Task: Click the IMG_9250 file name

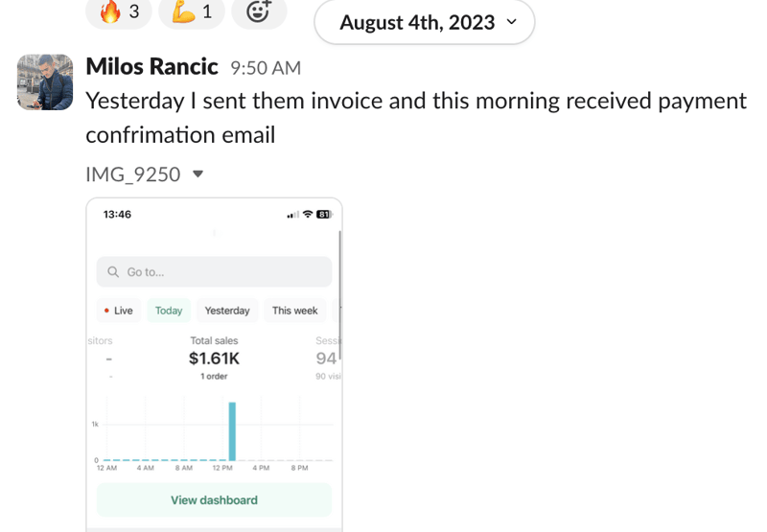Action: tap(133, 174)
